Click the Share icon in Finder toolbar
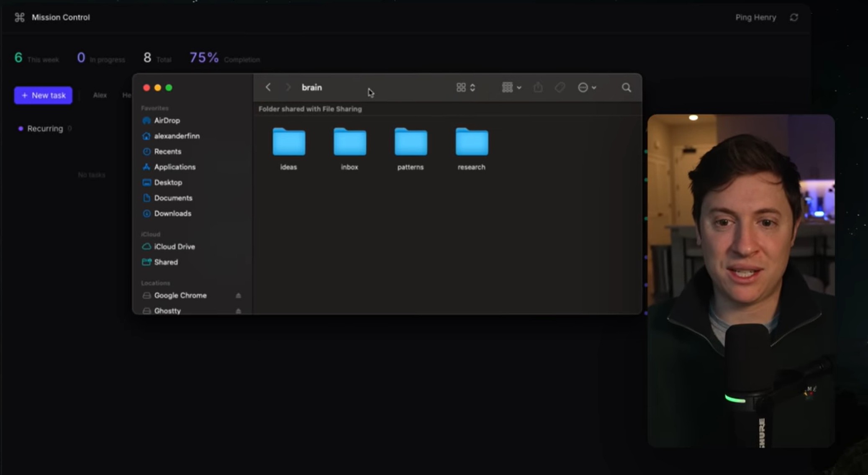 pyautogui.click(x=538, y=87)
